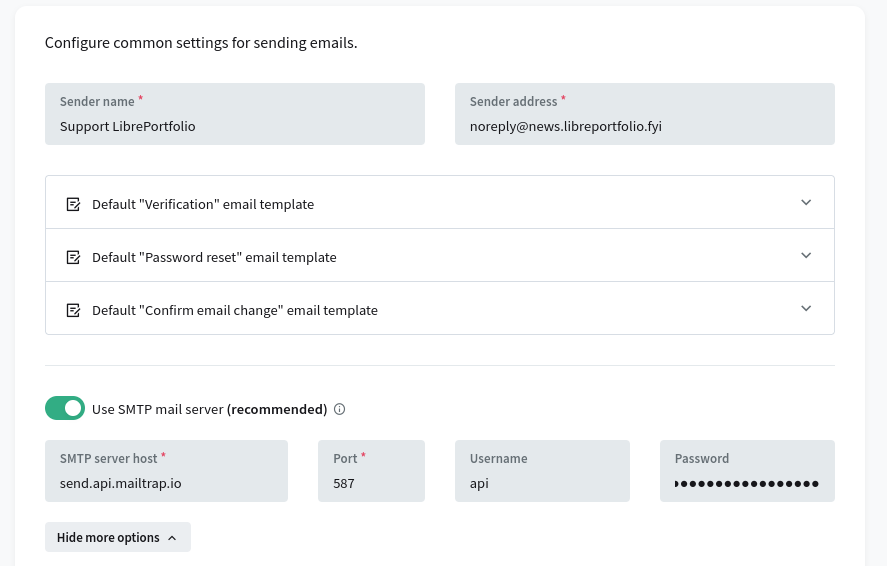Click the masked Password field
This screenshot has height=566, width=887.
(x=747, y=483)
